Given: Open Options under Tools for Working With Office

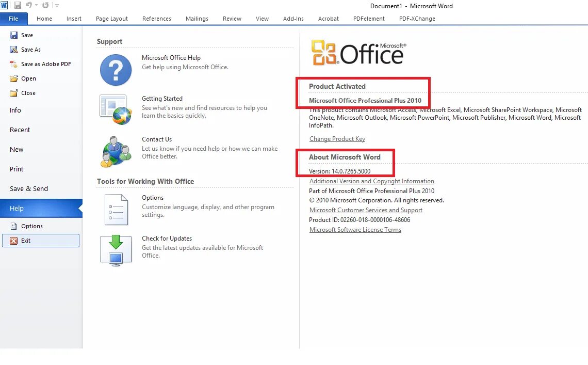Looking at the screenshot, I should (153, 198).
